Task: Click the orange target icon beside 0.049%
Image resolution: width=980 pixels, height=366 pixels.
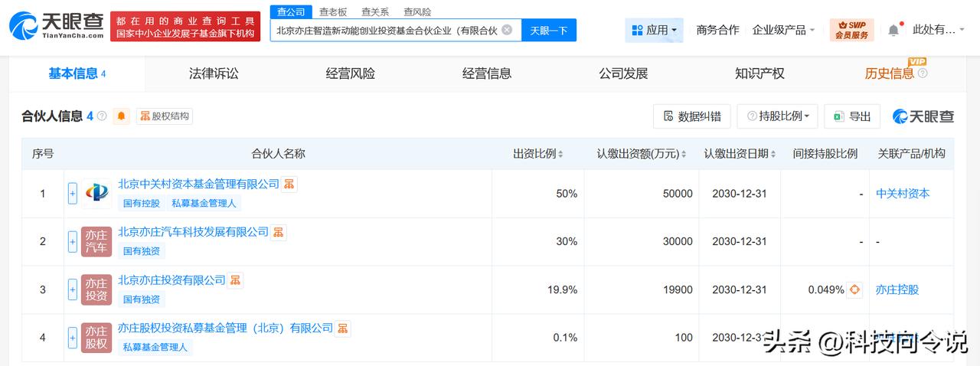Action: click(x=855, y=290)
